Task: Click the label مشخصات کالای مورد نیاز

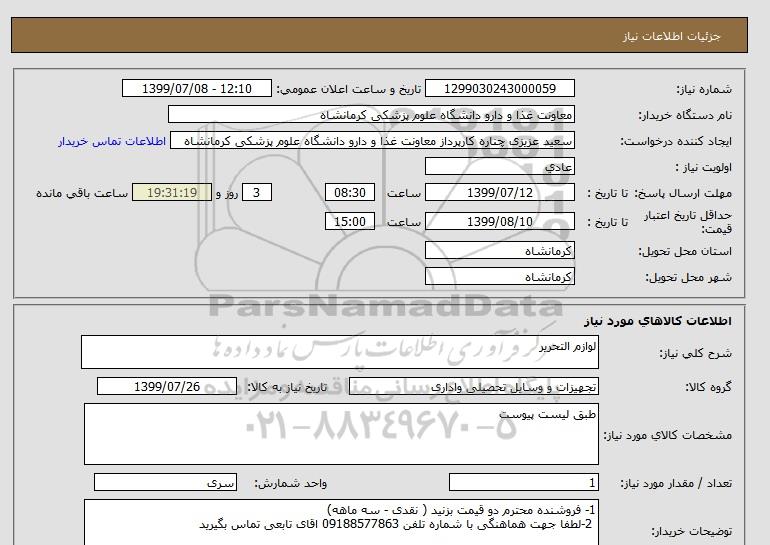Action: tap(667, 435)
